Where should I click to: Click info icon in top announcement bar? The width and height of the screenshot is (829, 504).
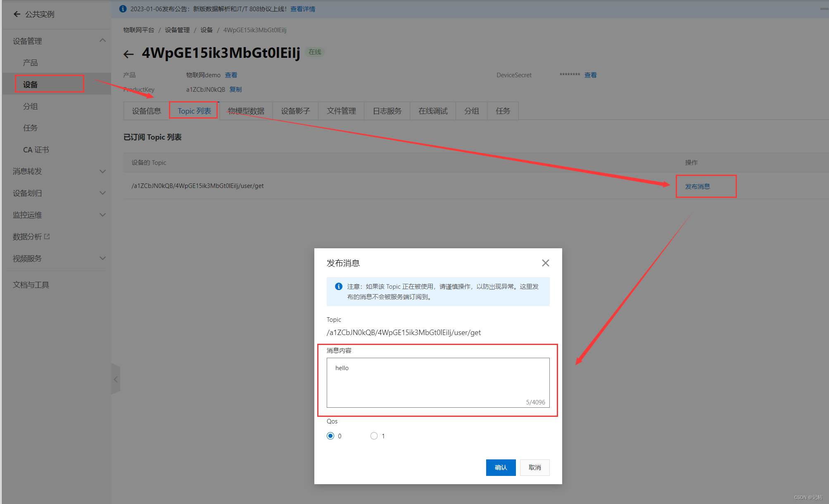pyautogui.click(x=123, y=9)
